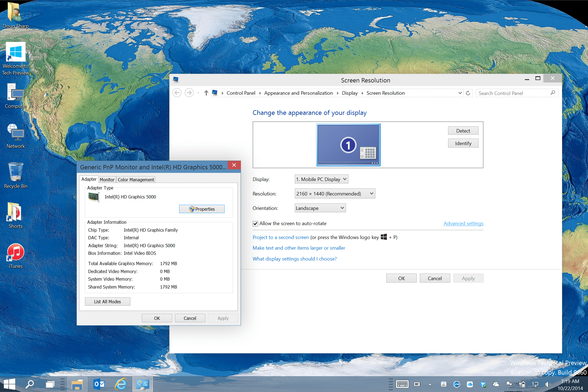Click the network connection tray icon
This screenshot has height=392, width=588.
[535, 384]
